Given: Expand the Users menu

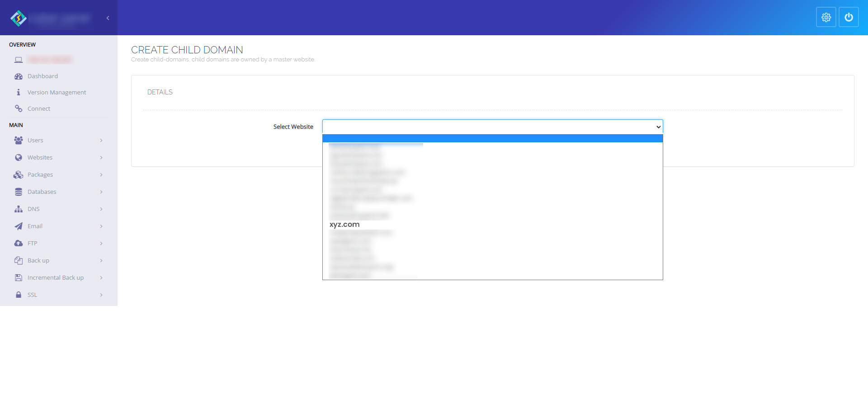Looking at the screenshot, I should [35, 141].
